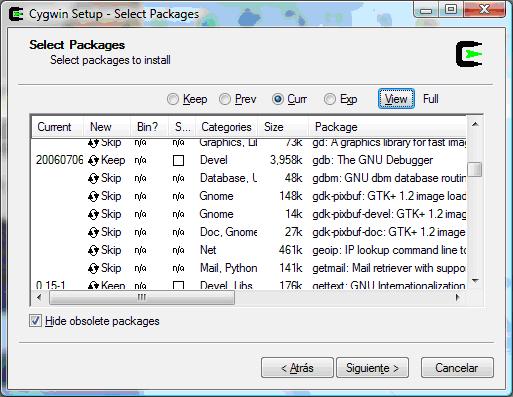Viewport: 513px width, 397px height.
Task: Minimize the Cygwin Setup window
Action: point(426,9)
